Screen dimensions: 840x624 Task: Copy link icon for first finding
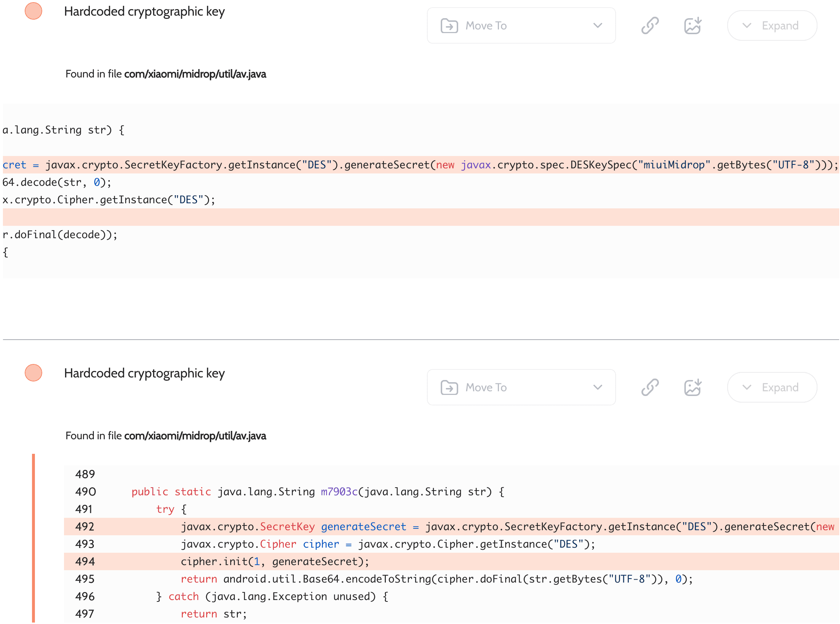650,25
